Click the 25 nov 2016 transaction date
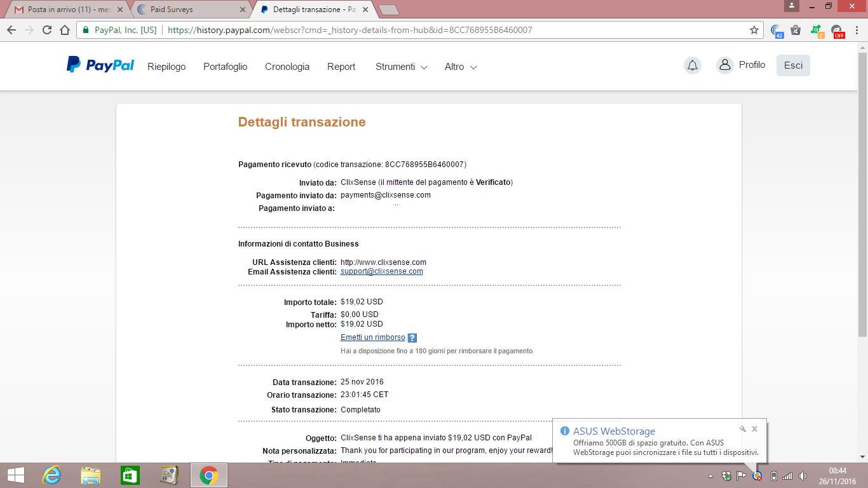Screen dimensions: 868x488 pyautogui.click(x=362, y=382)
